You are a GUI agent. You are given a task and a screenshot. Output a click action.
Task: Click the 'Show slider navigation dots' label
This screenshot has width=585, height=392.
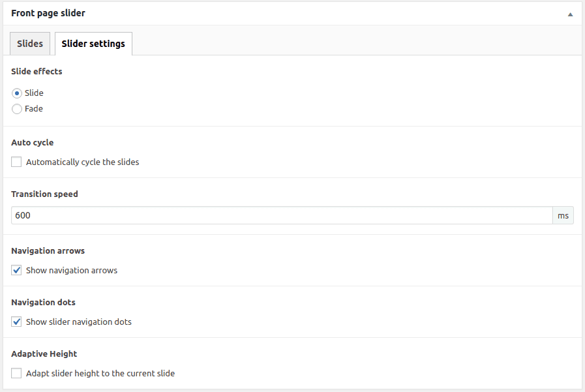79,322
